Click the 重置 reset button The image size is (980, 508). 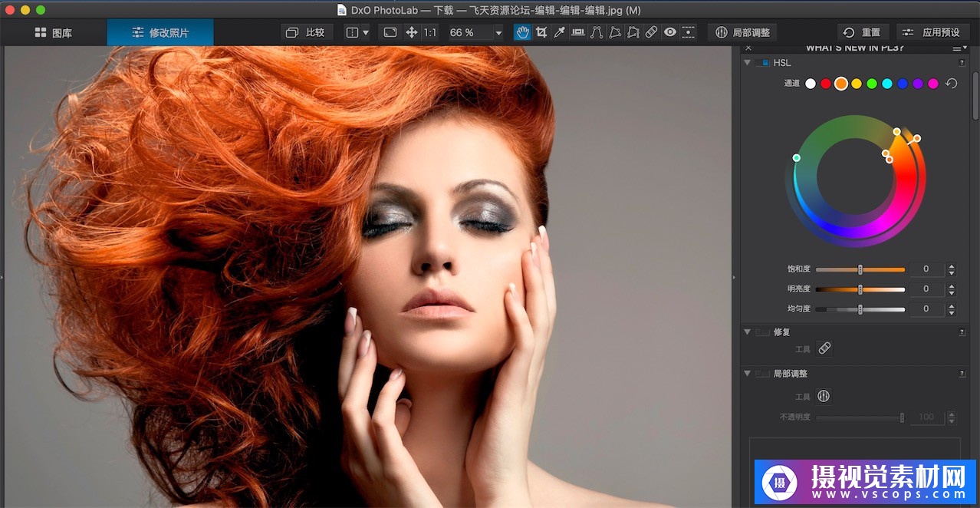click(x=862, y=32)
